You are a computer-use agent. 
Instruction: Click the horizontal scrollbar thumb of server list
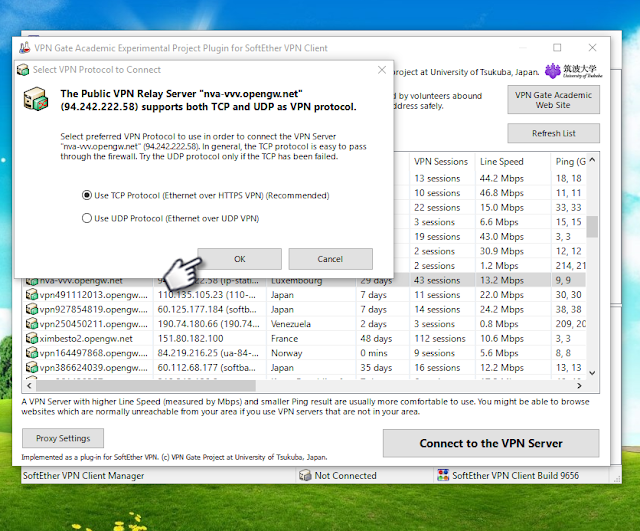click(x=146, y=385)
